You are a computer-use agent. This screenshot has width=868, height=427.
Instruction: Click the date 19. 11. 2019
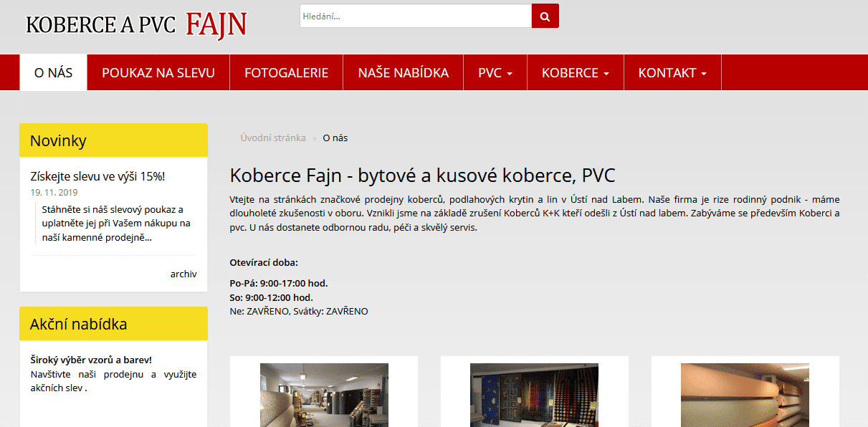pyautogui.click(x=54, y=192)
